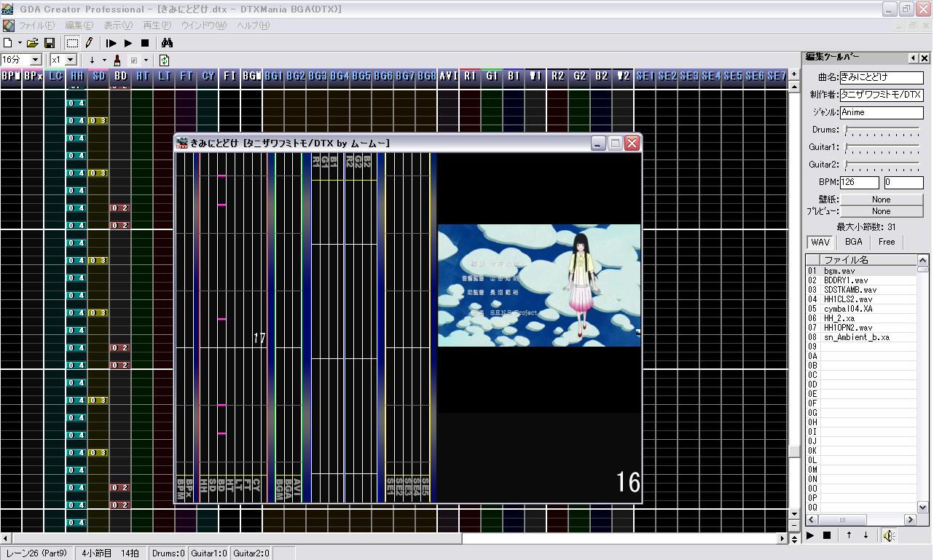The height and width of the screenshot is (560, 934).
Task: Click the greyed square toolbar icon
Action: (x=133, y=60)
